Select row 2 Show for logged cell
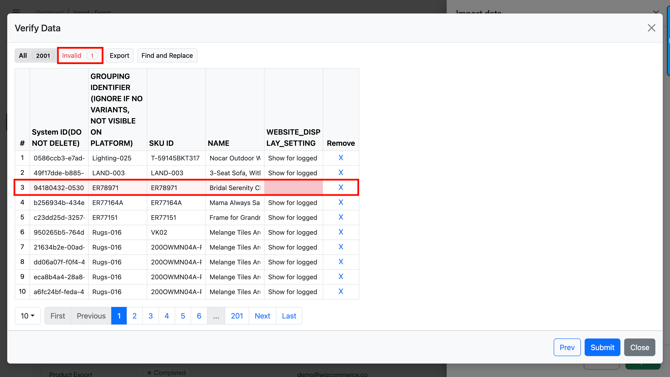670x377 pixels. 294,173
